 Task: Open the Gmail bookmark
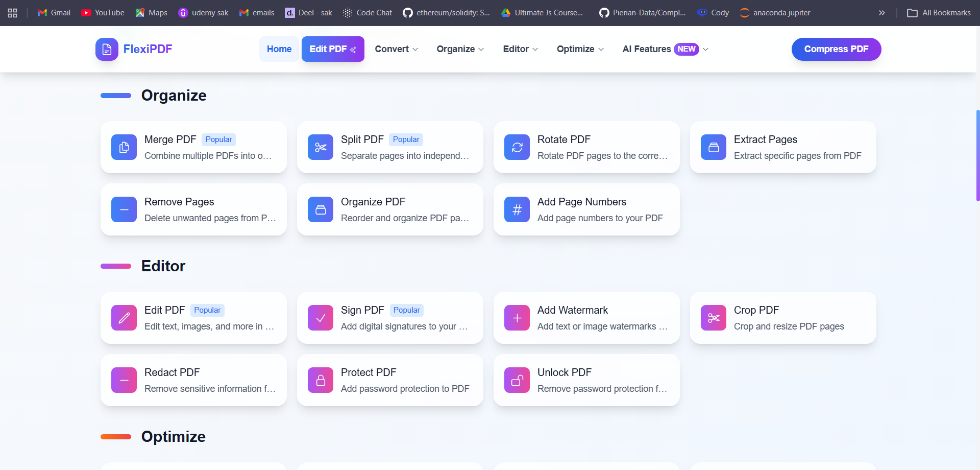click(54, 13)
